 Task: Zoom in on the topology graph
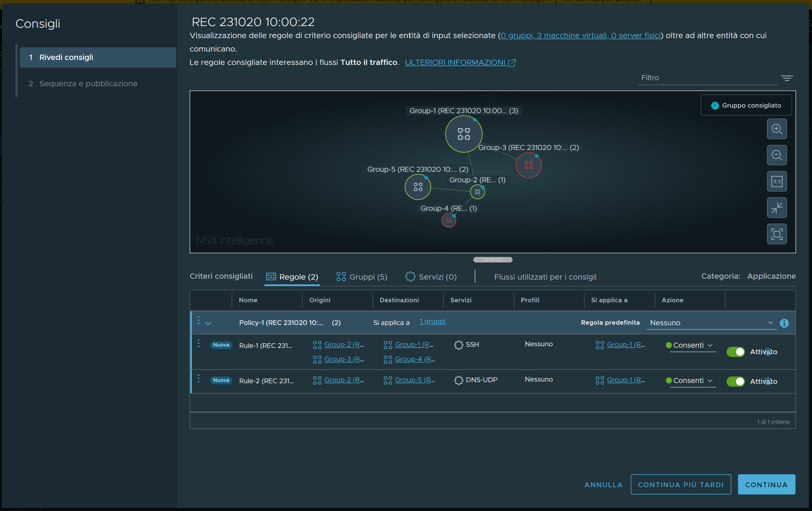(777, 129)
